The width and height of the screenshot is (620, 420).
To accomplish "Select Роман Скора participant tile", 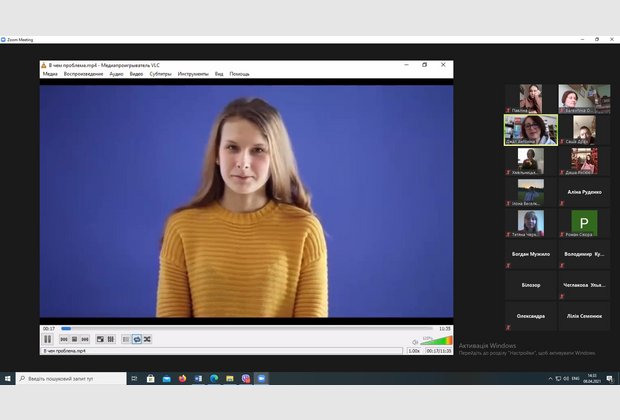I will click(584, 223).
